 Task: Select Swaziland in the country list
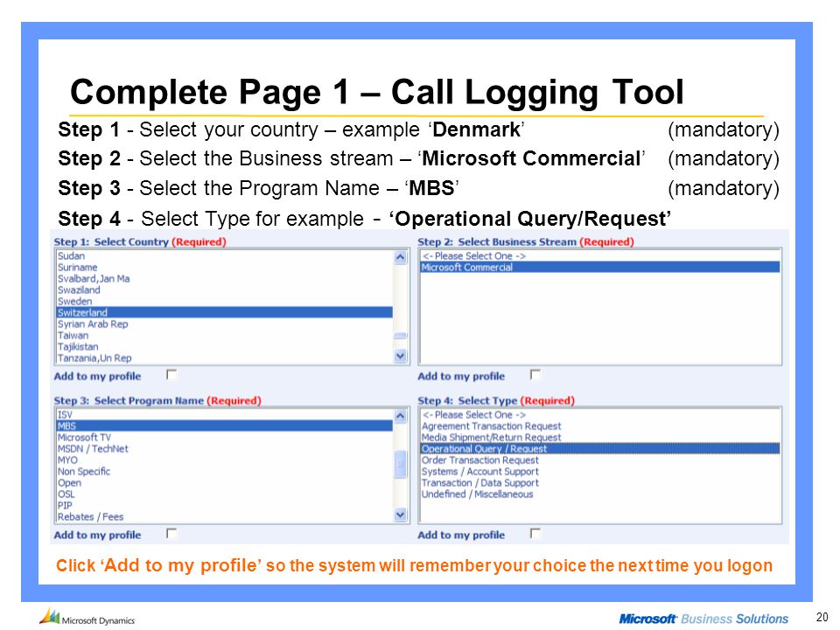[x=225, y=290]
